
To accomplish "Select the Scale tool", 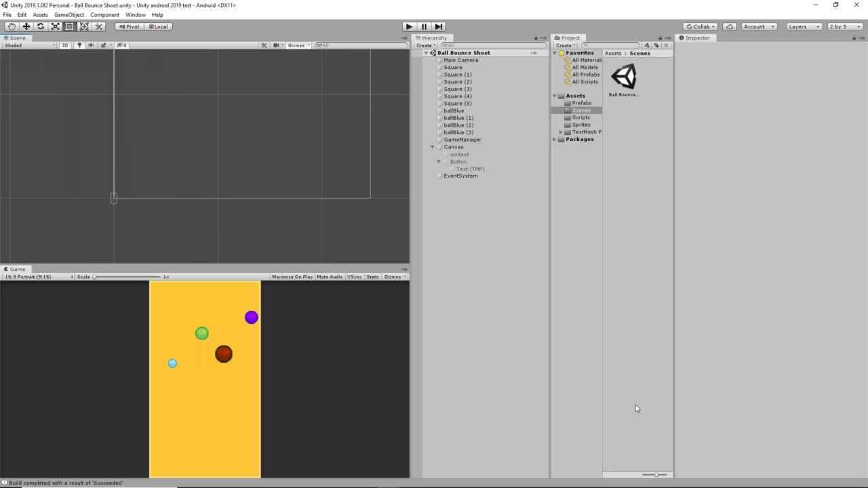I will (x=56, y=26).
